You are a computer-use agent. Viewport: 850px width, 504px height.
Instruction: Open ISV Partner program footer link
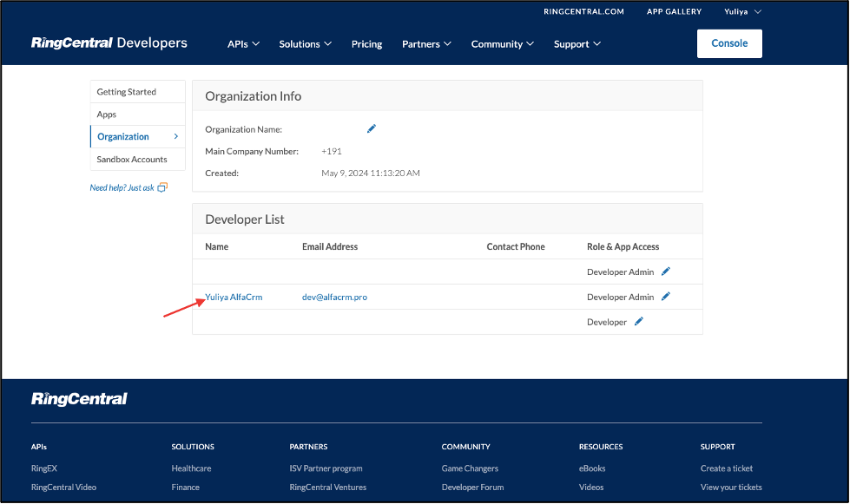(x=326, y=468)
